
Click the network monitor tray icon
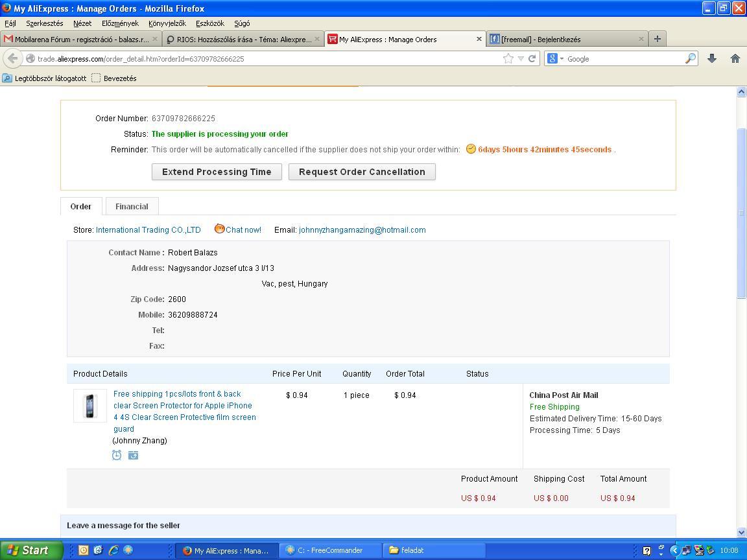687,550
